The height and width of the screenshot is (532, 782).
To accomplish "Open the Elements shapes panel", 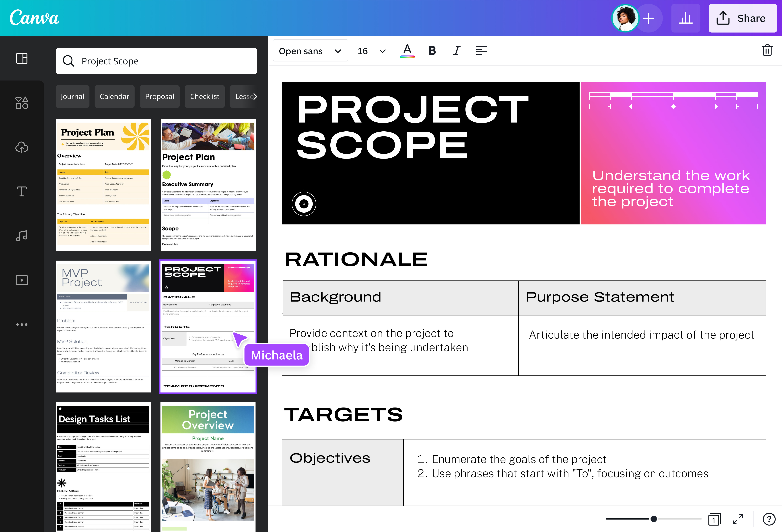I will pyautogui.click(x=22, y=103).
